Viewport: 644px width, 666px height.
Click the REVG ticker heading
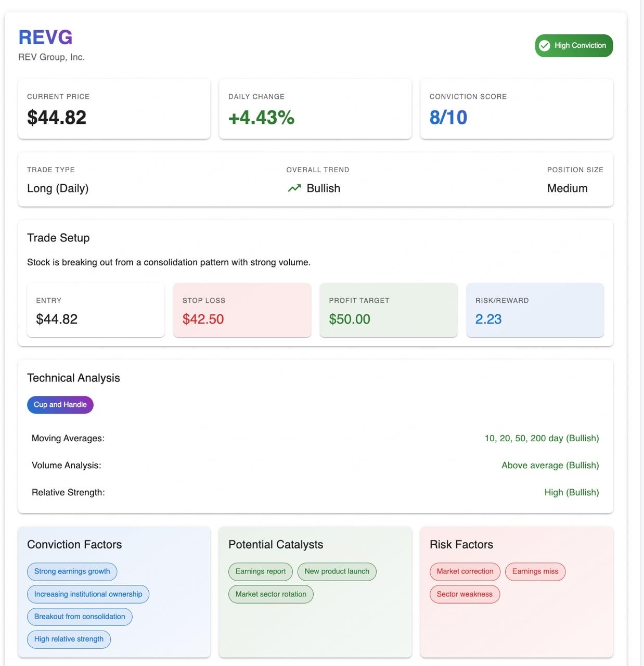[46, 37]
